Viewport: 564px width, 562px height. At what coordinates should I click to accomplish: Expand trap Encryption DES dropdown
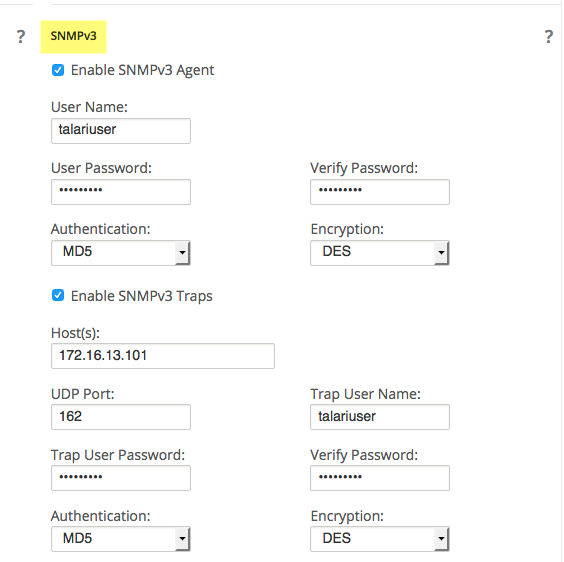[380, 539]
